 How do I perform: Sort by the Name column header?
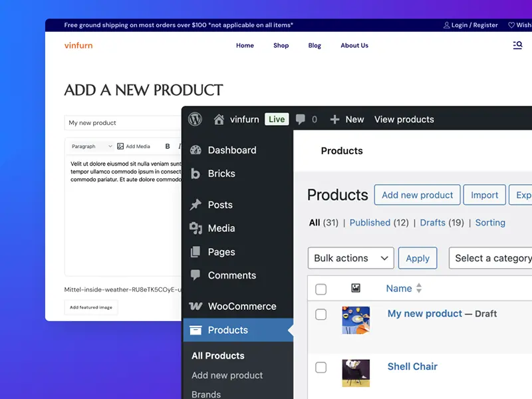coord(398,289)
